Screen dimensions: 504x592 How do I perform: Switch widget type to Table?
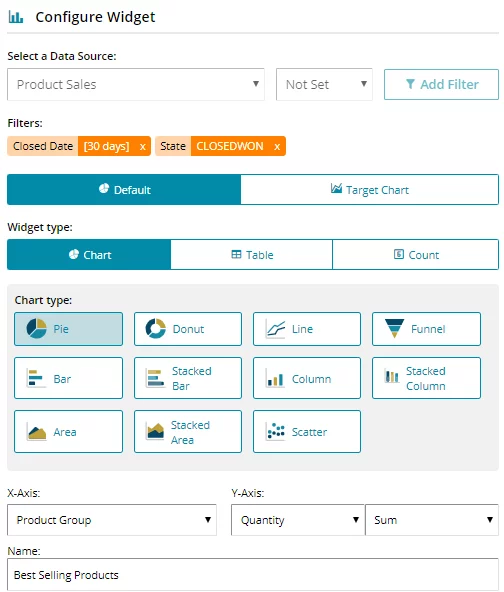pos(251,255)
